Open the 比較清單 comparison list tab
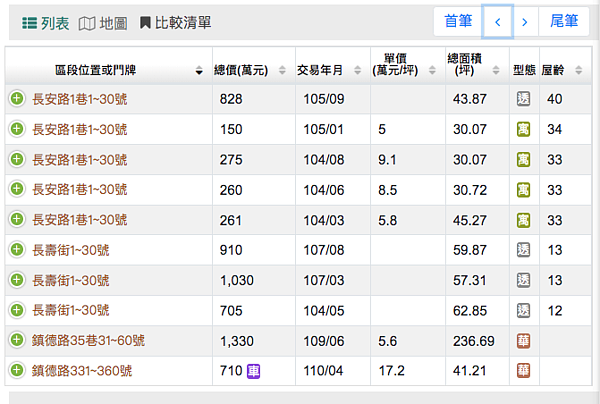Image resolution: width=600 pixels, height=404 pixels. 175,23
